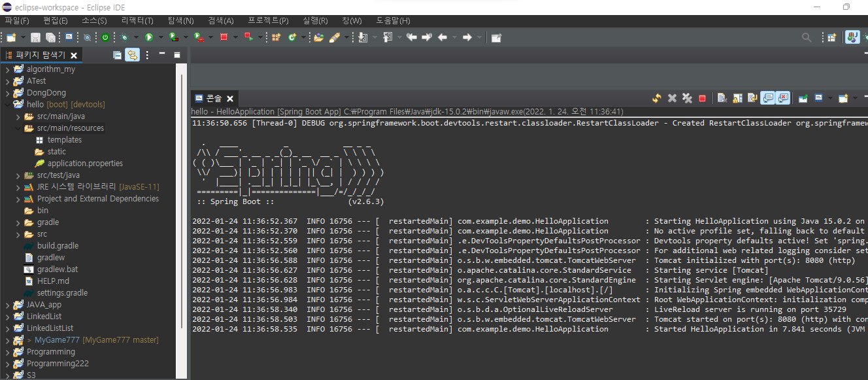Click the Forward navigation arrow
The height and width of the screenshot is (380, 868).
coord(467,37)
